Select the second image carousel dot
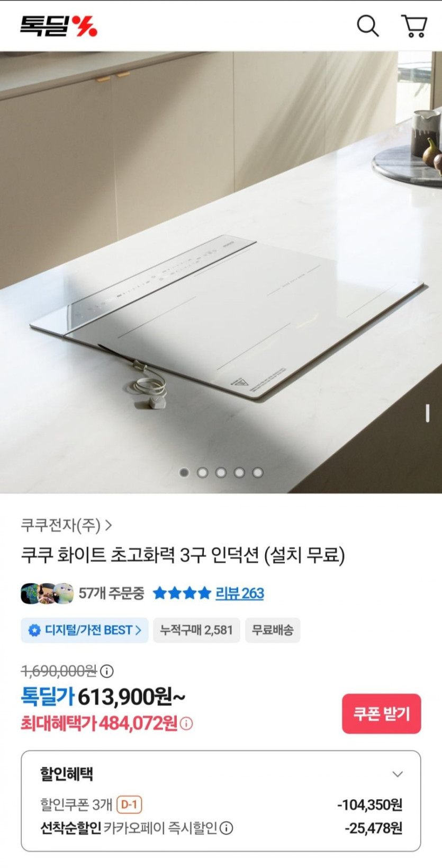442x868 pixels. tap(203, 472)
